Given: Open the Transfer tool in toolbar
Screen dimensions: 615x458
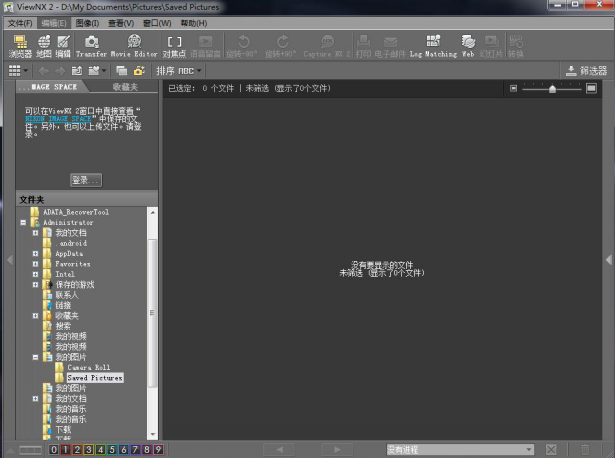Looking at the screenshot, I should [91, 46].
